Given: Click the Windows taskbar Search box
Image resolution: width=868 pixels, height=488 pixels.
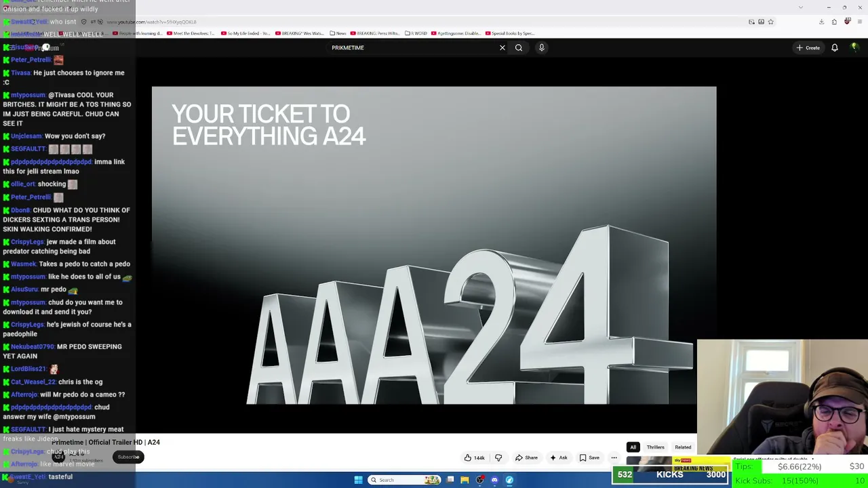Looking at the screenshot, I should tap(405, 480).
